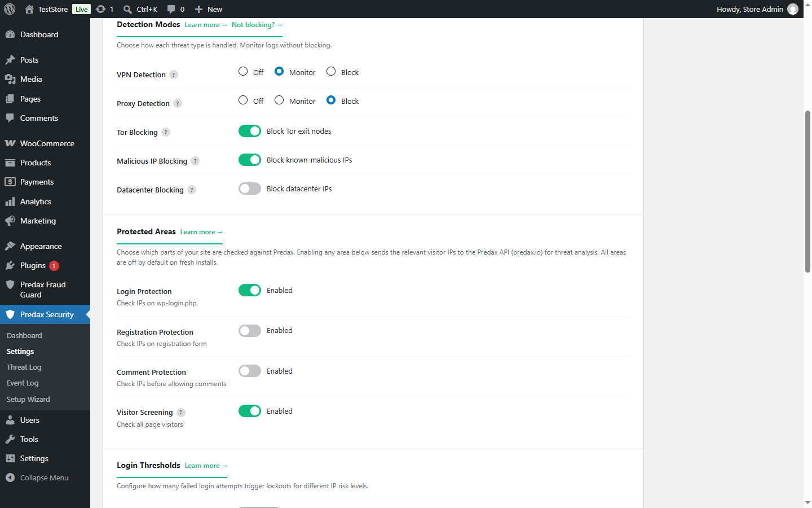
Task: Click the plus New icon
Action: tap(198, 9)
